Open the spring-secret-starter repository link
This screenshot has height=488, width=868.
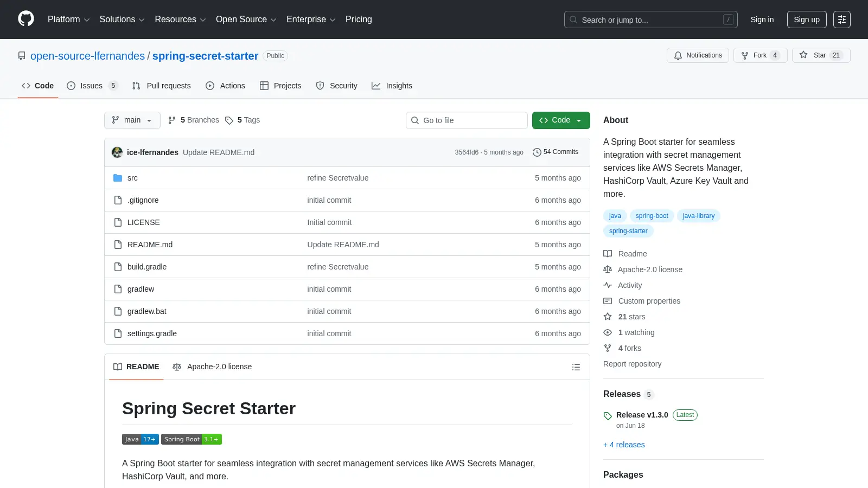206,56
